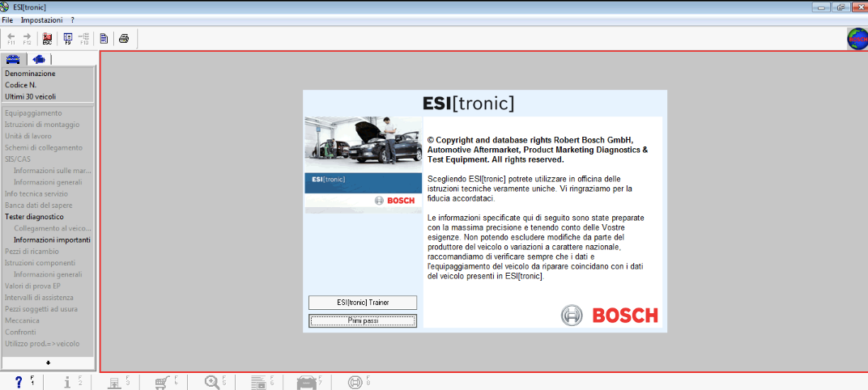The height and width of the screenshot is (390, 868).
Task: Open Ultimi 30 veicoli list
Action: coord(31,96)
